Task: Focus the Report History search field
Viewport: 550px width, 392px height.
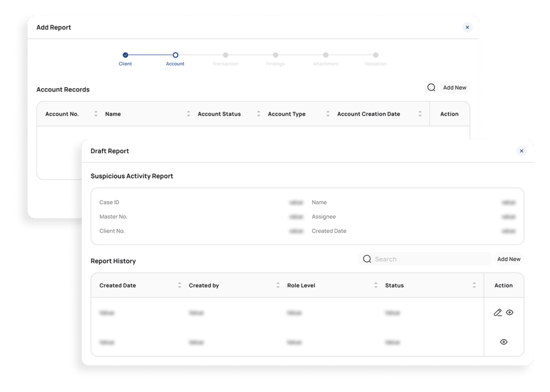Action: [x=430, y=259]
